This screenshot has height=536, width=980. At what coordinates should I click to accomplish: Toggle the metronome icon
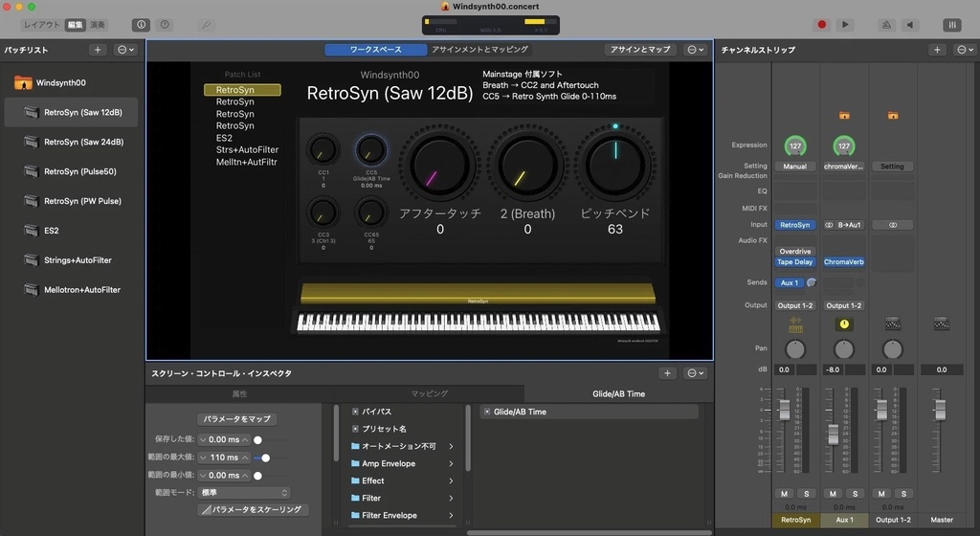(886, 24)
